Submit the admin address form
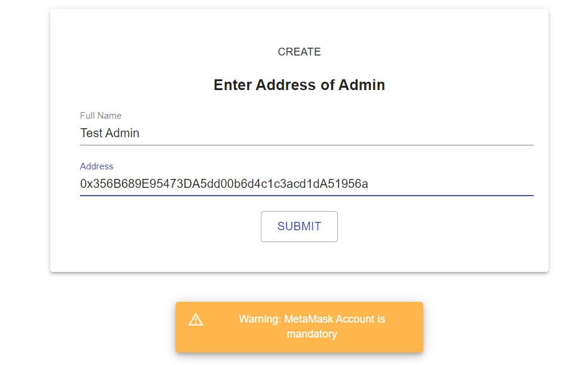Image resolution: width=588 pixels, height=365 pixels. pos(299,227)
